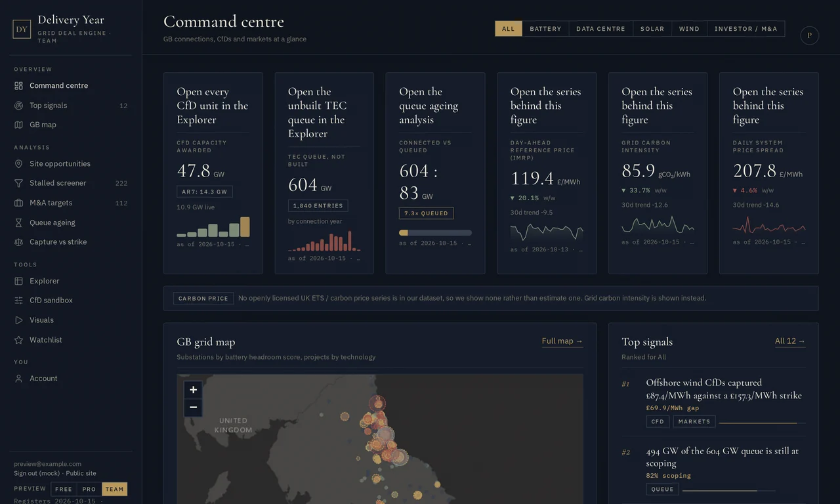This screenshot has width=840, height=504.
Task: Open the CfD capacity awarded card
Action: (213, 173)
